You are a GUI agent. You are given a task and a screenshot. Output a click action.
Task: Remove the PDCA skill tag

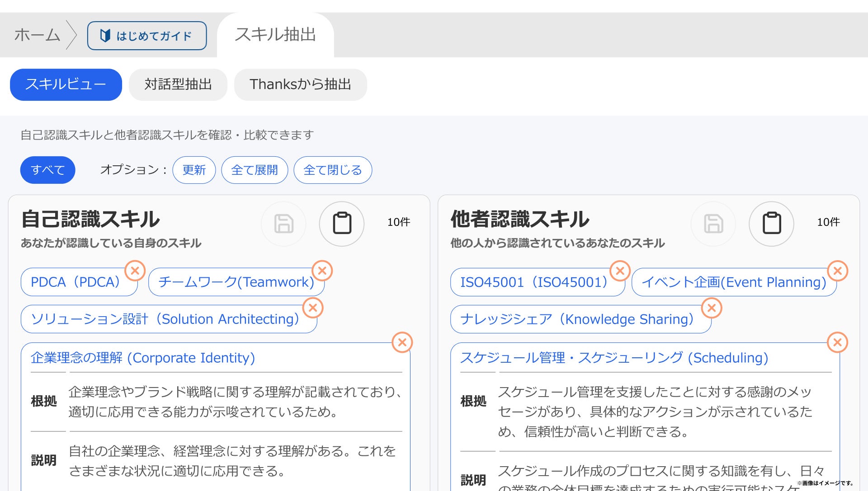(x=135, y=271)
